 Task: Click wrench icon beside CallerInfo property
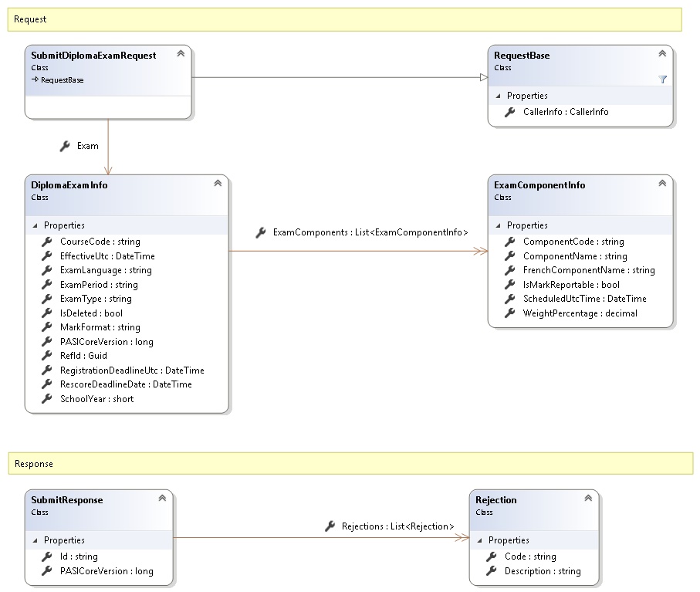(x=510, y=112)
